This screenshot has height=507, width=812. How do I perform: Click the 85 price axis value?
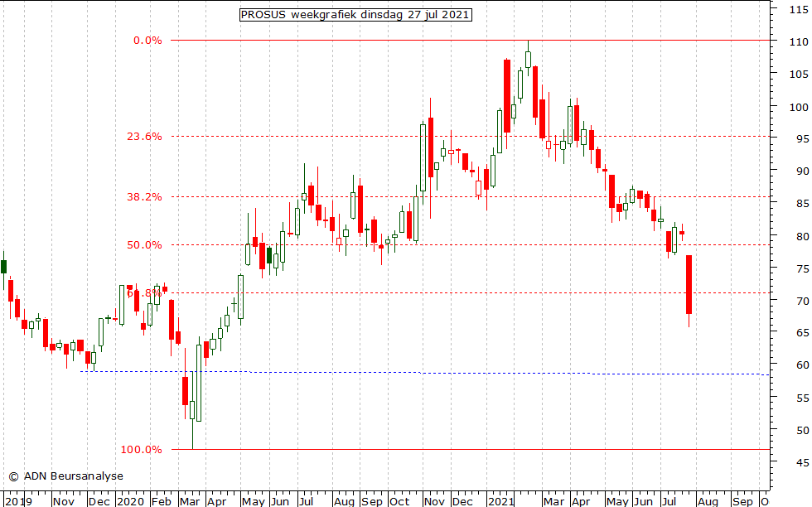click(x=802, y=204)
